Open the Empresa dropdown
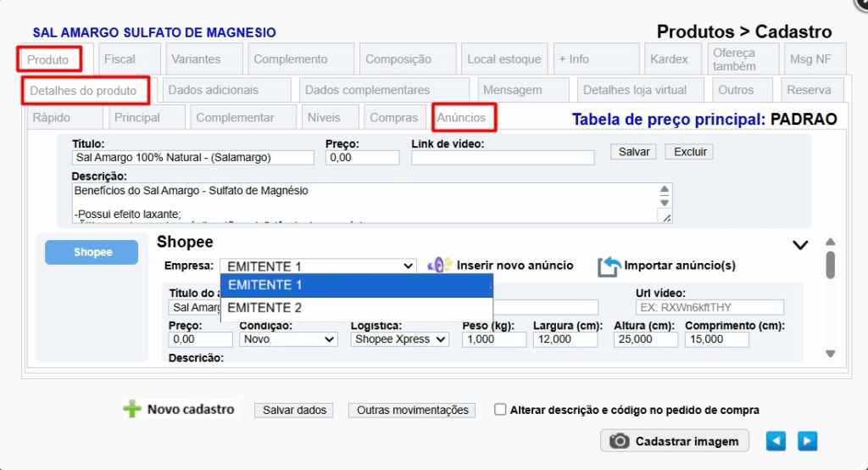The height and width of the screenshot is (470, 868). tap(318, 266)
